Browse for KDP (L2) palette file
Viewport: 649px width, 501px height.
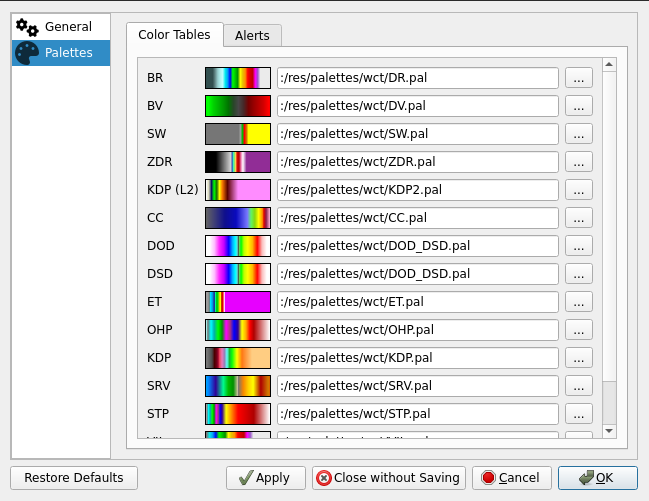(x=579, y=190)
